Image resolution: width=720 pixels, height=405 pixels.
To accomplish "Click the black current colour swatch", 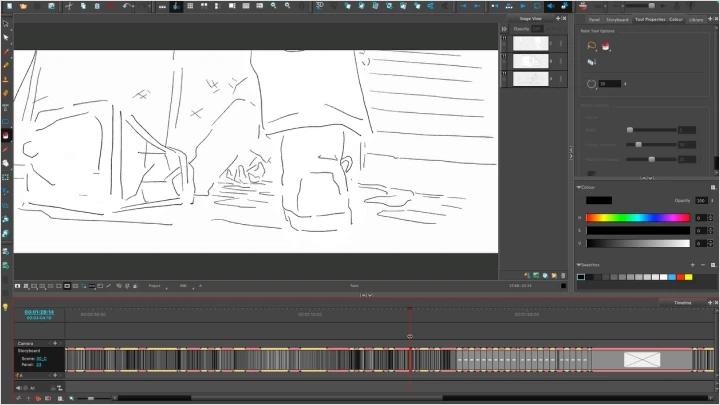I will [599, 201].
